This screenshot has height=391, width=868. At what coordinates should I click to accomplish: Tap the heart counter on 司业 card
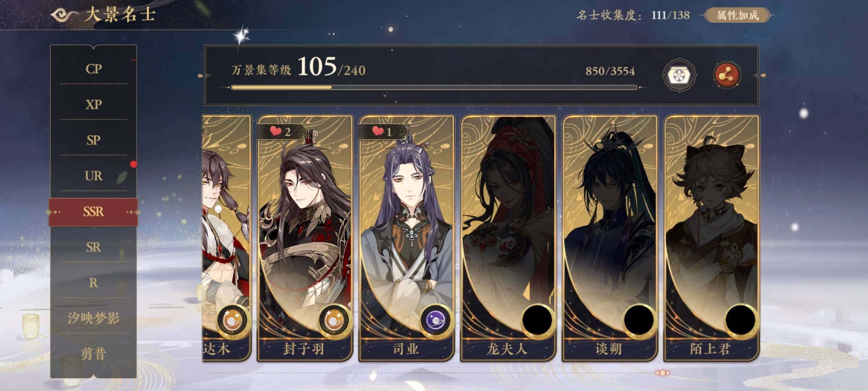[x=382, y=131]
